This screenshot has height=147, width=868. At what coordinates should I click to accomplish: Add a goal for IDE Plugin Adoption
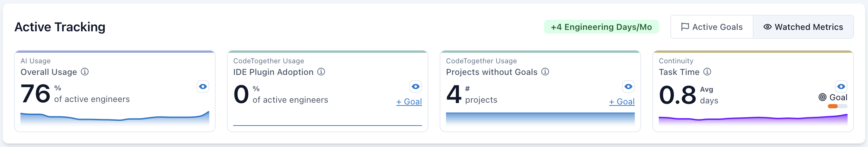[409, 102]
